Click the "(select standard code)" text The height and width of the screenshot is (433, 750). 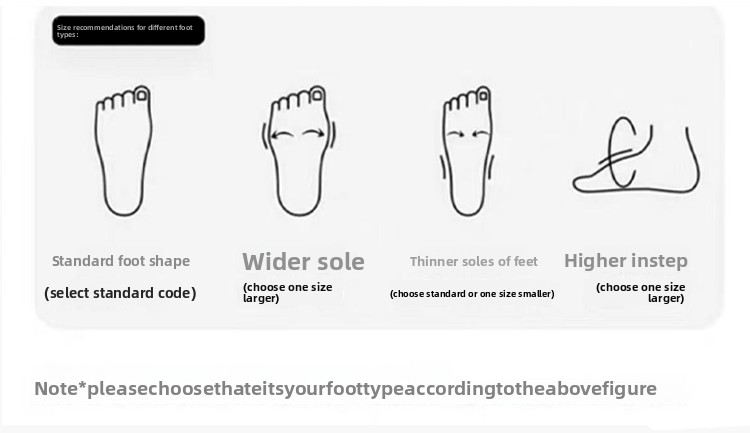tap(120, 293)
